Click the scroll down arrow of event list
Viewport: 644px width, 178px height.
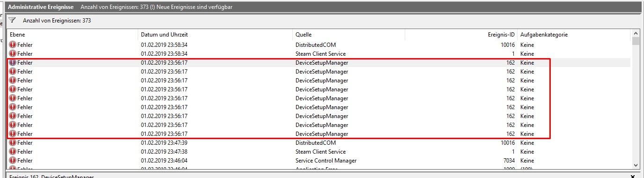click(636, 165)
